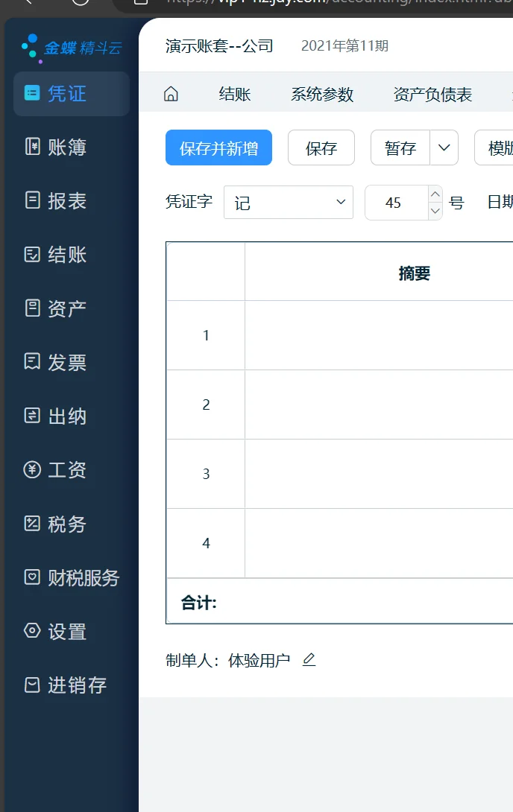This screenshot has width=513, height=812.
Task: Click the 账簿 label in sidebar
Action: point(67,147)
